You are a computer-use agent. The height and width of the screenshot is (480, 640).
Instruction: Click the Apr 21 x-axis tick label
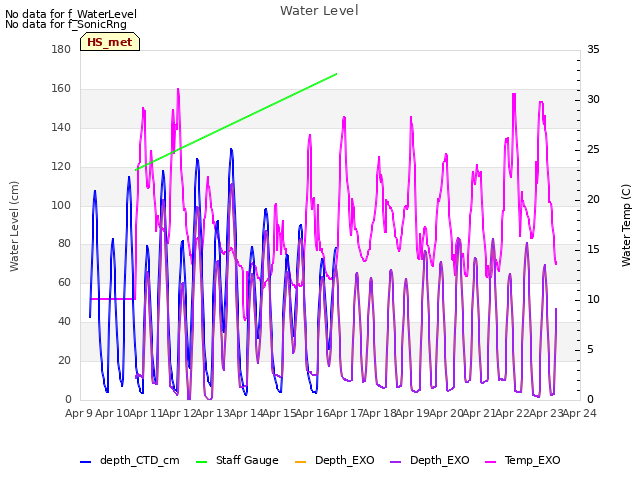[479, 413]
